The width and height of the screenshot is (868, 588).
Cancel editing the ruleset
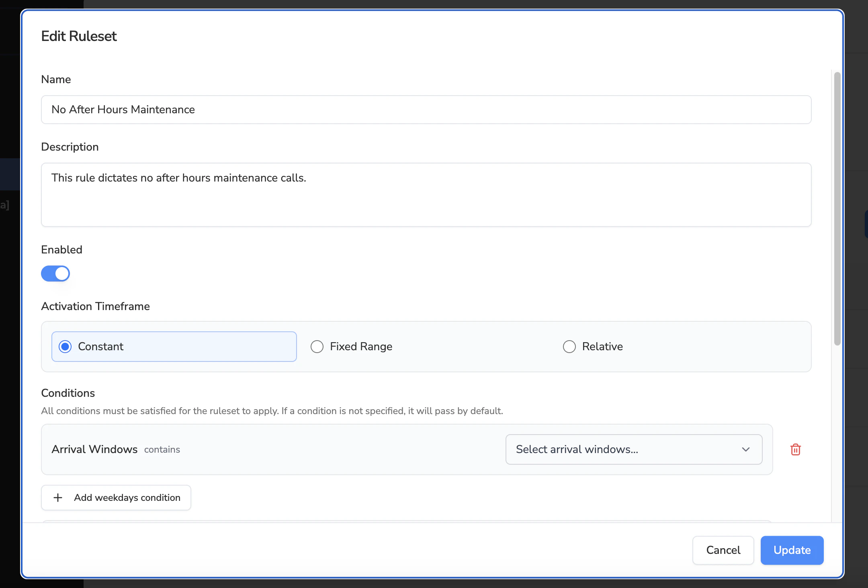pyautogui.click(x=723, y=550)
